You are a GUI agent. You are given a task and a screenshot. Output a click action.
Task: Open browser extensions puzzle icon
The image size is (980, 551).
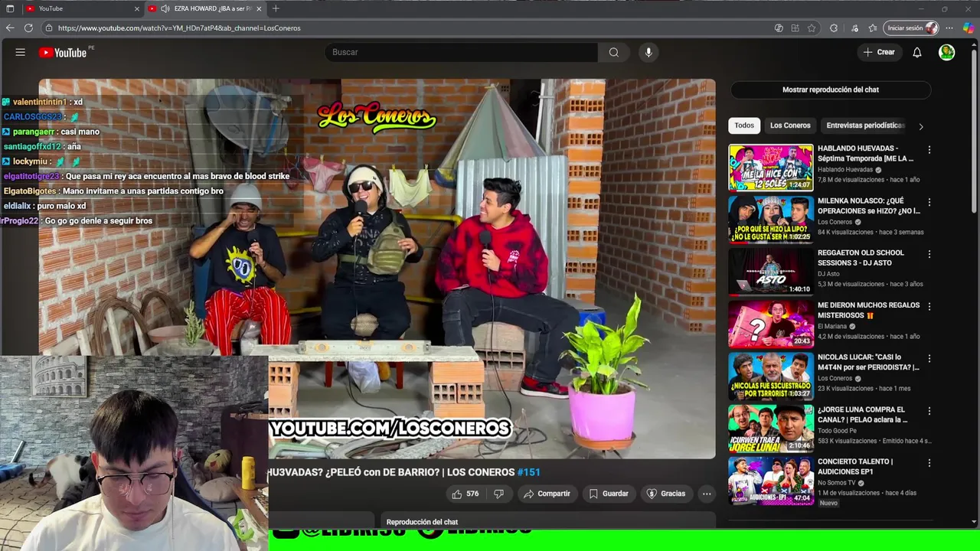[x=834, y=28]
